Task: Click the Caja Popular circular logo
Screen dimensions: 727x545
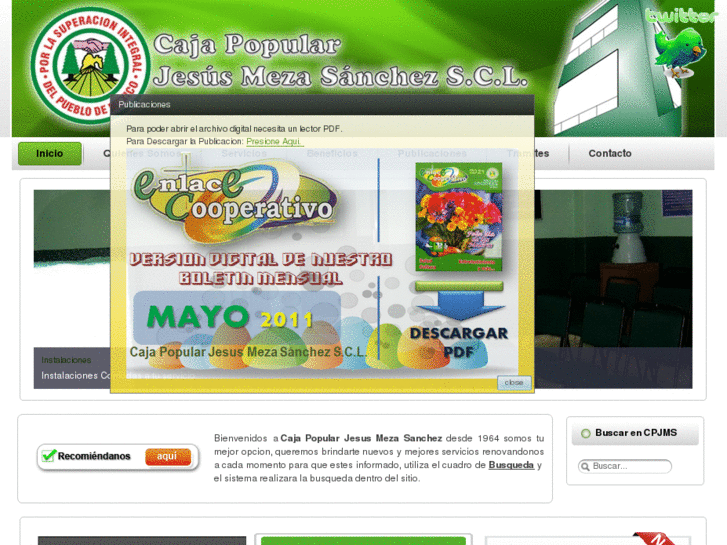Action: pyautogui.click(x=90, y=65)
